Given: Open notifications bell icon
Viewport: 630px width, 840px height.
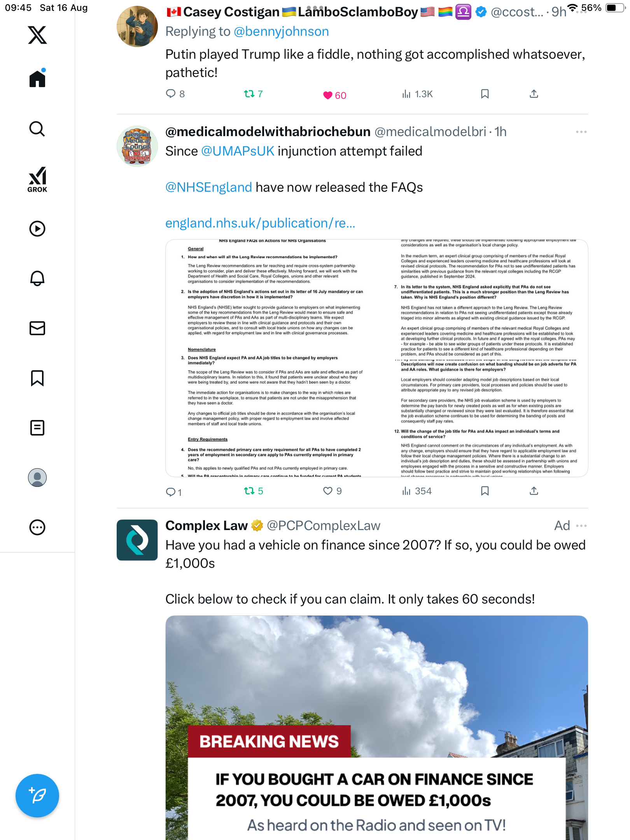Looking at the screenshot, I should pyautogui.click(x=37, y=278).
